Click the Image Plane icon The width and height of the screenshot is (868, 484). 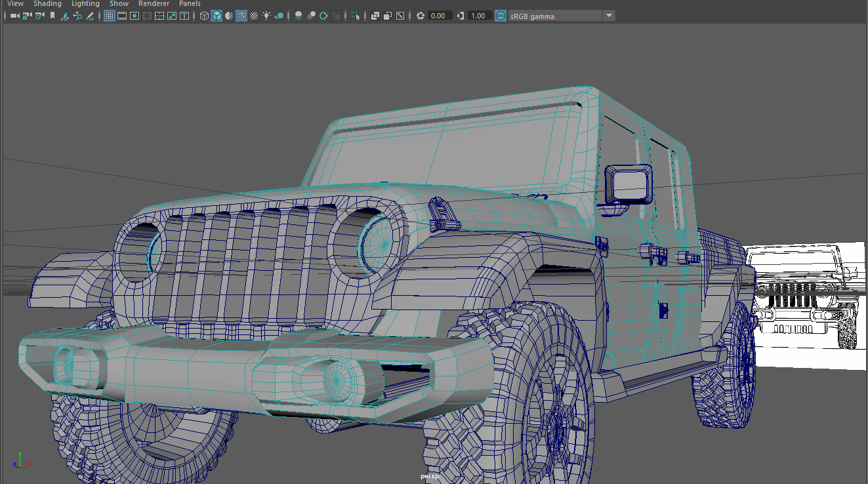(x=65, y=16)
